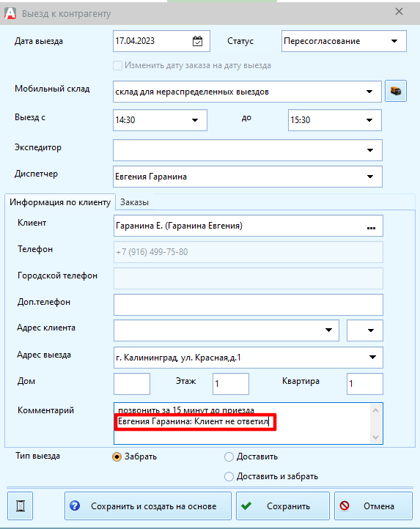Select the Забрать radio button
Screen dimensions: 420x529
click(x=117, y=456)
